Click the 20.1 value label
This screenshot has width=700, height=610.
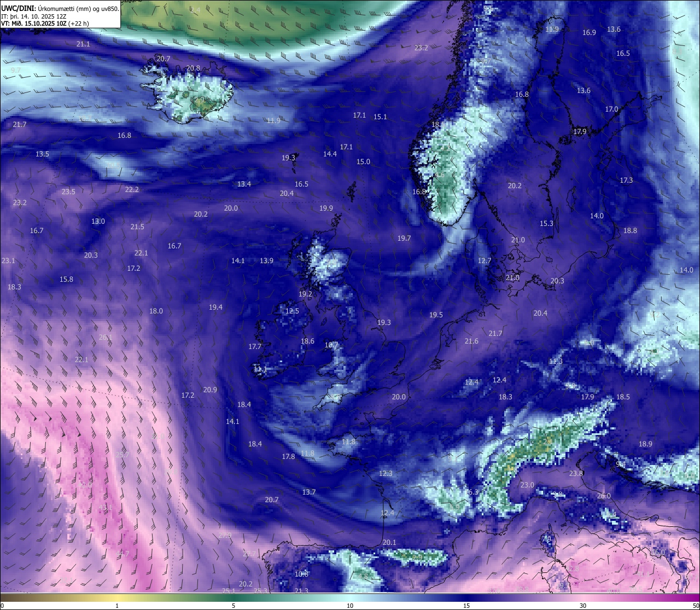(389, 543)
